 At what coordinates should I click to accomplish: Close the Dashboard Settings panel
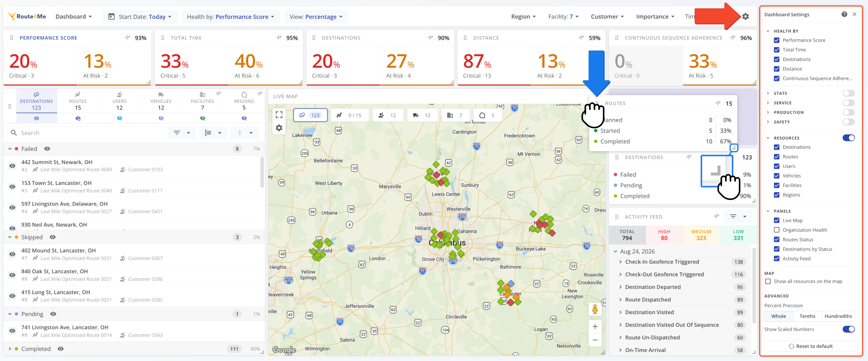[x=855, y=14]
